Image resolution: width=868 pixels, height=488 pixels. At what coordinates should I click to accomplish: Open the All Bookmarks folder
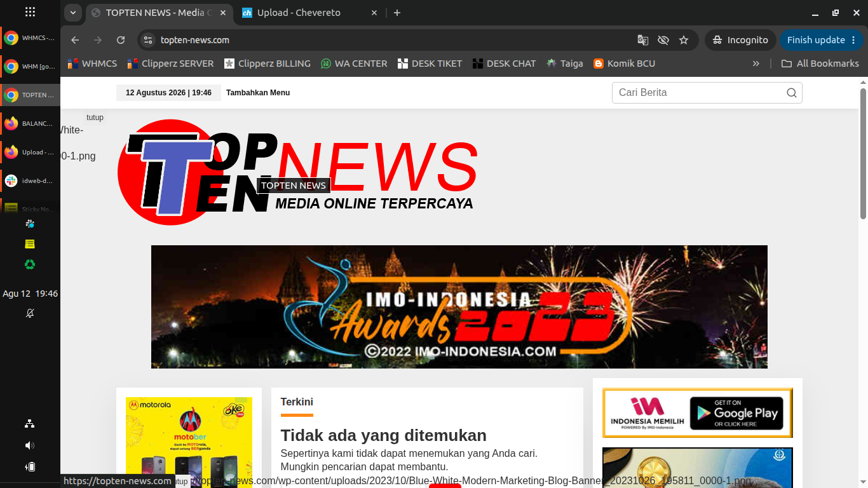pos(820,64)
